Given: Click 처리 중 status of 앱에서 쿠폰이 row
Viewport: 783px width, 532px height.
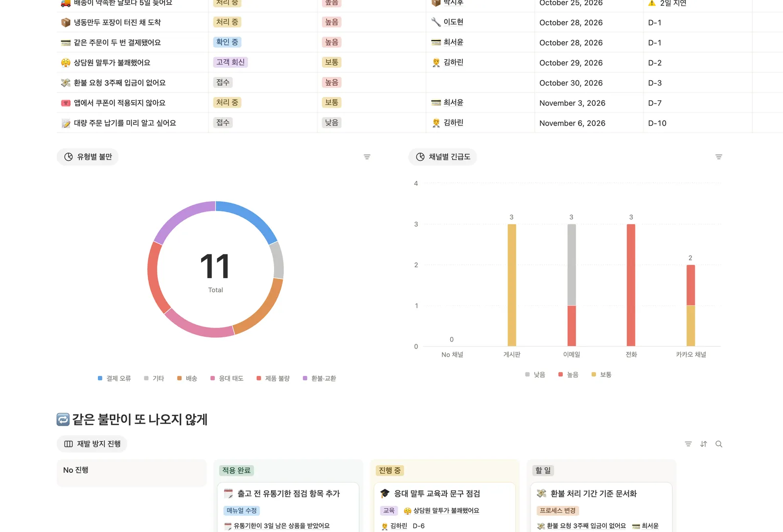Looking at the screenshot, I should tap(227, 102).
